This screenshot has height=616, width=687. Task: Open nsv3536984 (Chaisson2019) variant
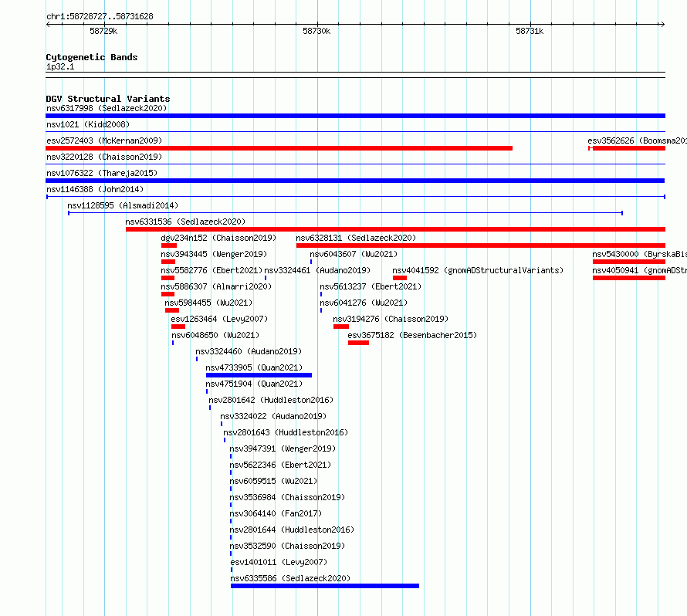tap(287, 497)
